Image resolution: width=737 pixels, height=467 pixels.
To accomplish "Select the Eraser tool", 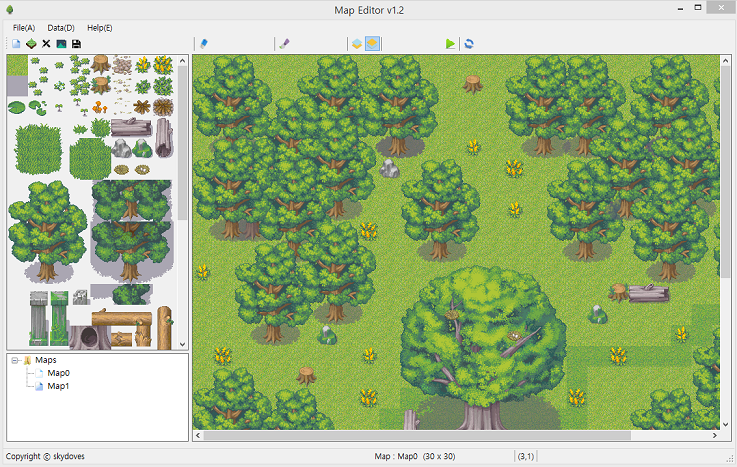I will coord(204,44).
